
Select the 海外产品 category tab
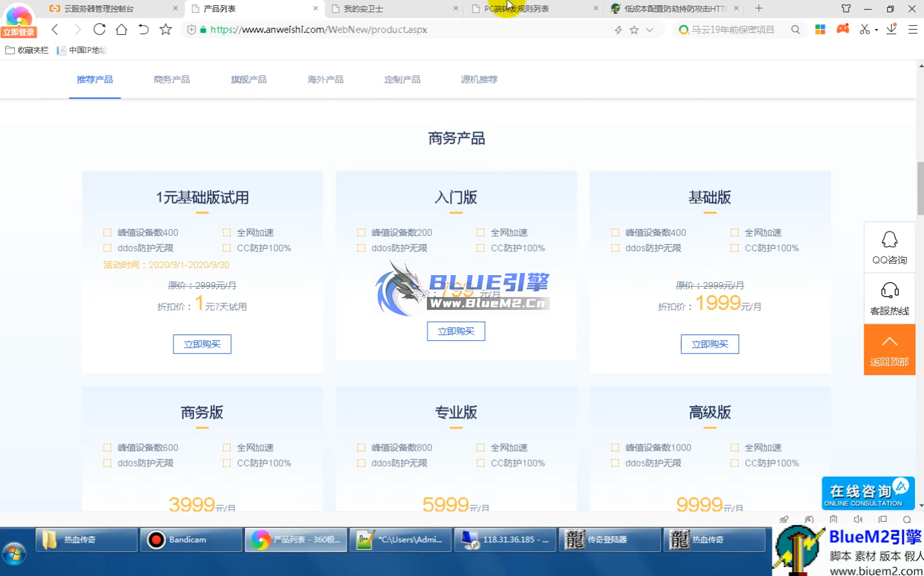(x=325, y=79)
